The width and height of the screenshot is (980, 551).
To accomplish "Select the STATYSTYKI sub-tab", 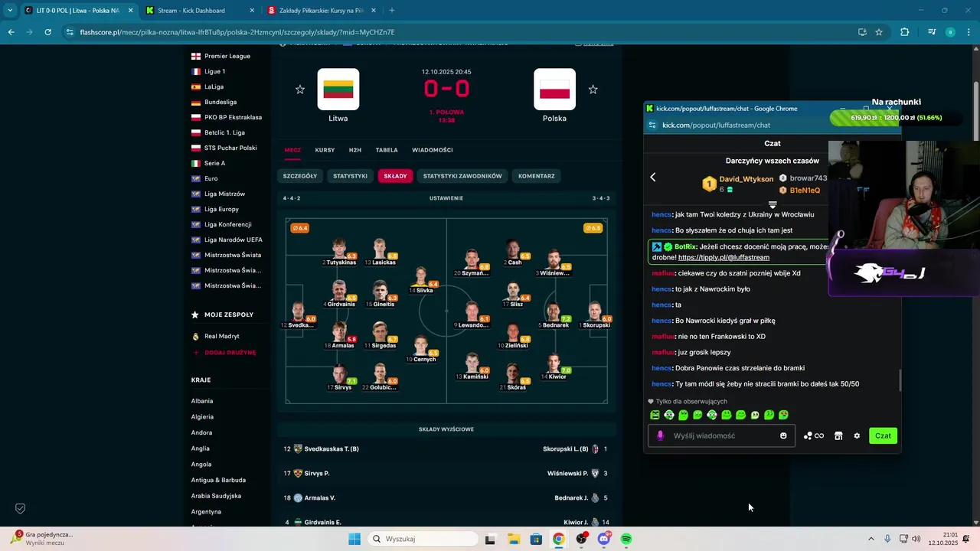I will click(x=350, y=176).
